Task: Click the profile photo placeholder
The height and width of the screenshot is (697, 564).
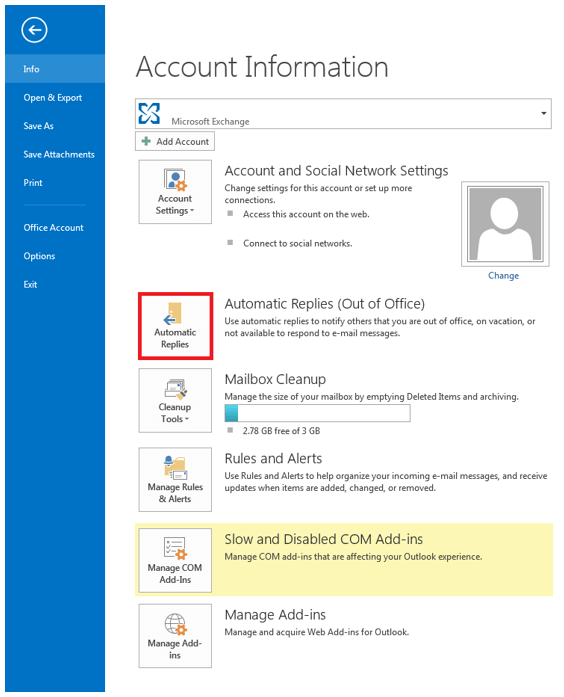Action: 505,224
